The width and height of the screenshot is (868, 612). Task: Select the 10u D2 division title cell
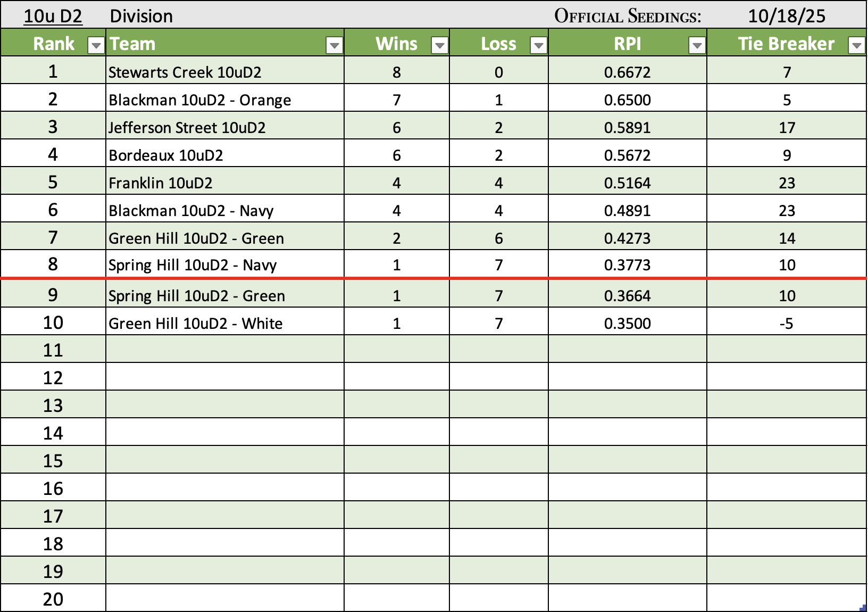[53, 16]
